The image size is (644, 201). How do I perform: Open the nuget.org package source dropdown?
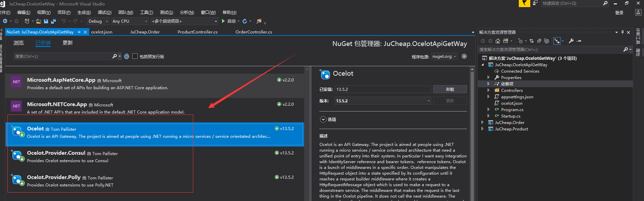(444, 56)
